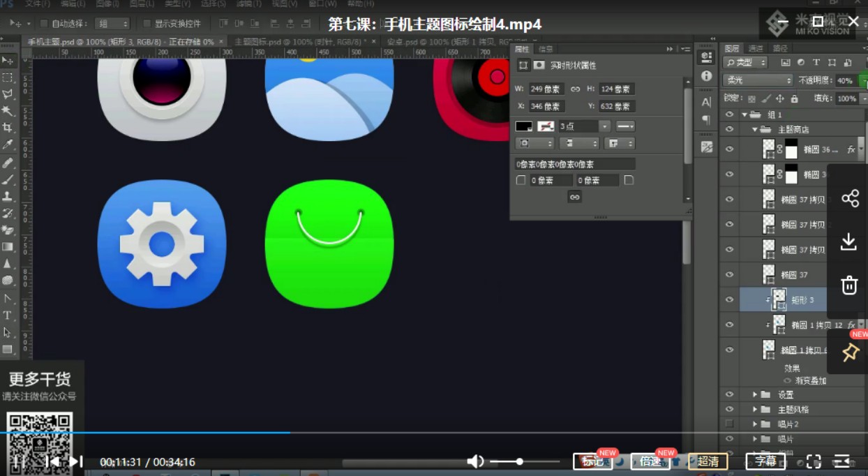
Task: Click the lock-all padlock icon in Layers
Action: pos(794,98)
